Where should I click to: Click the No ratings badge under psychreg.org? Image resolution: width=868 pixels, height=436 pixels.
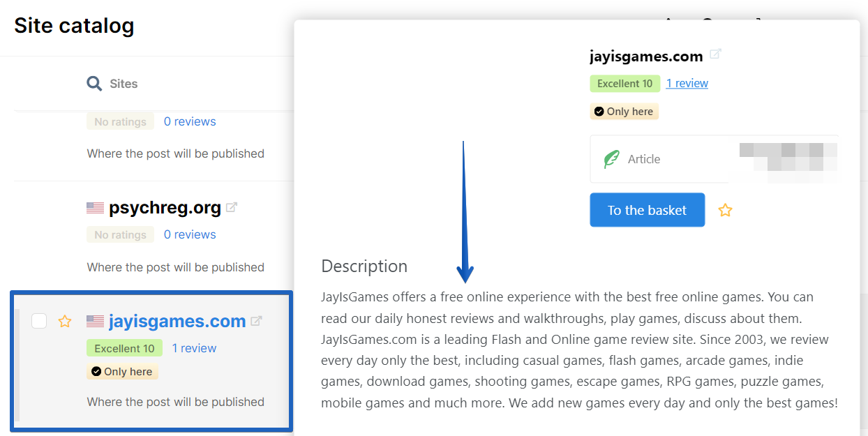point(120,235)
